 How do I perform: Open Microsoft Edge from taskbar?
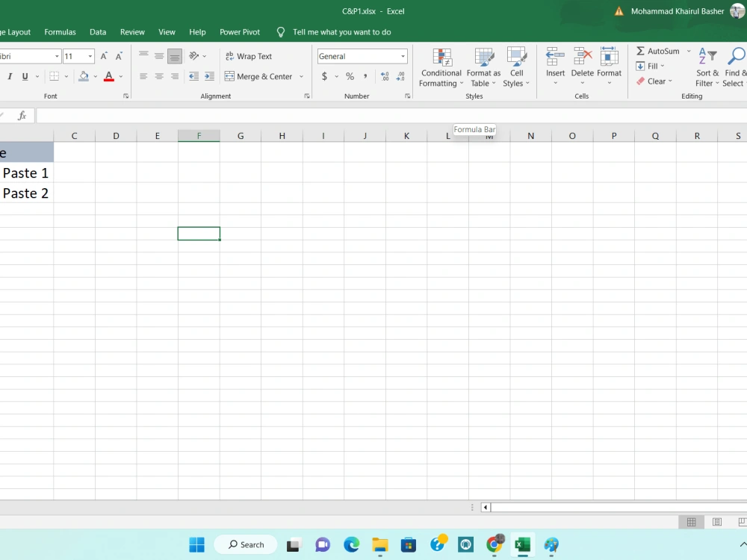[352, 544]
